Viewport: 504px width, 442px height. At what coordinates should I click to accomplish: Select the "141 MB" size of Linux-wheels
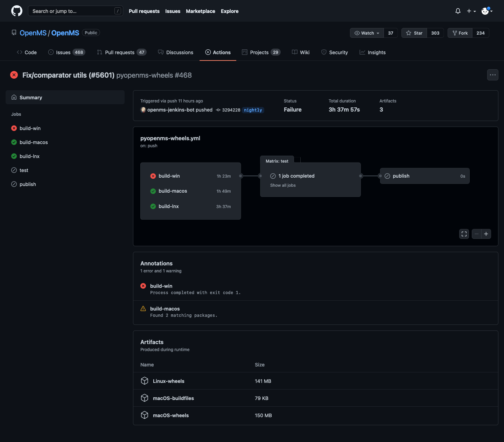[263, 381]
